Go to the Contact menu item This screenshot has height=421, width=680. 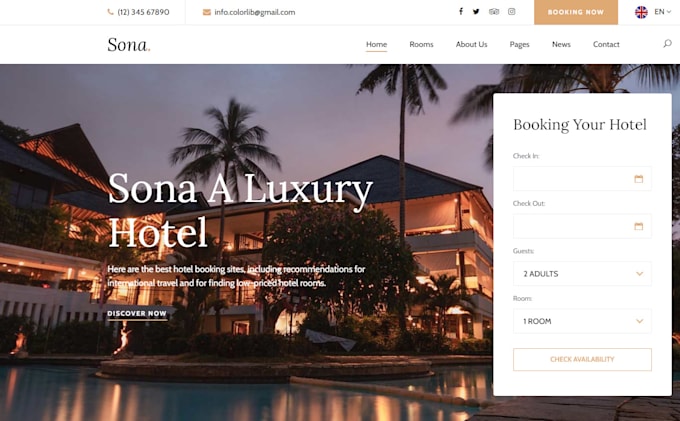coord(606,44)
